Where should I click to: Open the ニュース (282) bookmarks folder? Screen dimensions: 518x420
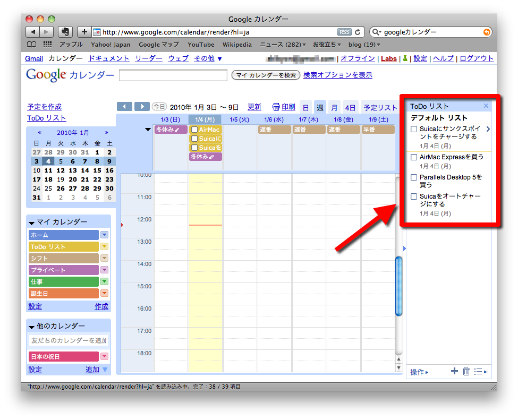point(283,45)
